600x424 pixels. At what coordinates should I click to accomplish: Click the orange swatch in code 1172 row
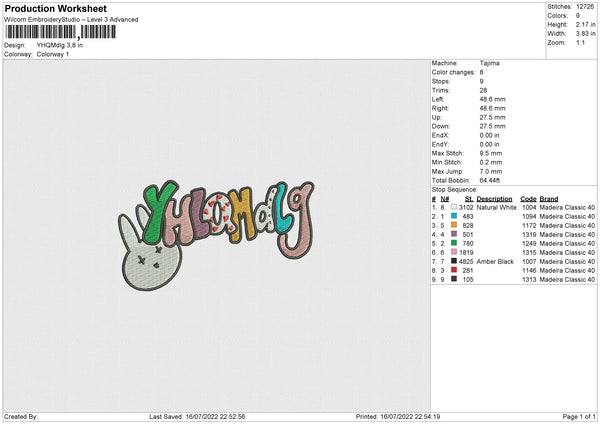(454, 225)
